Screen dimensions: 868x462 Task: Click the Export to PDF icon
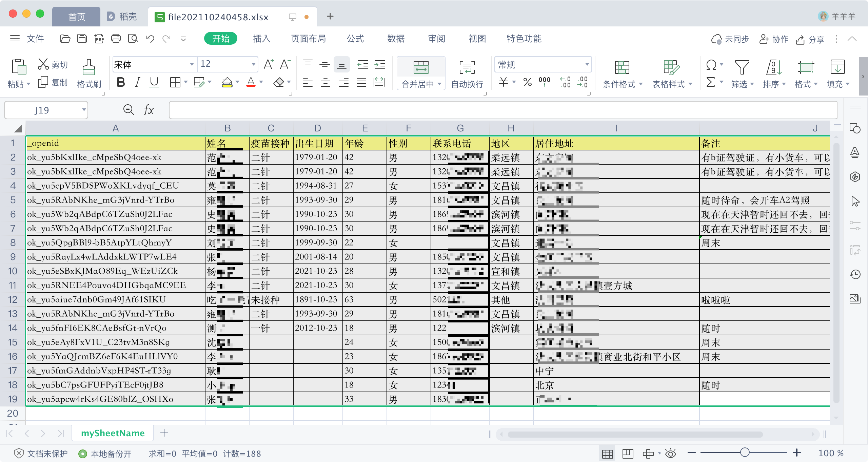click(99, 39)
